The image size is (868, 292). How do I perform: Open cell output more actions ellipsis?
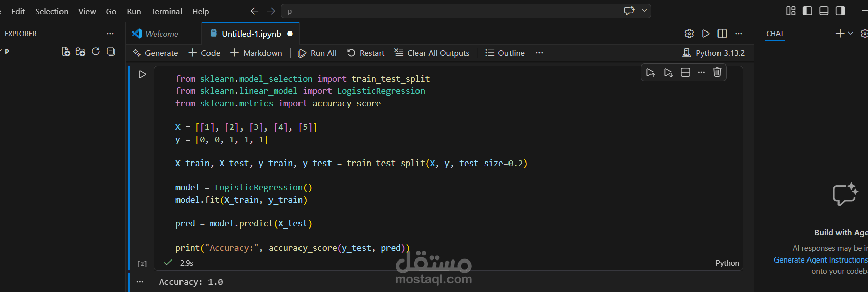[x=140, y=282]
